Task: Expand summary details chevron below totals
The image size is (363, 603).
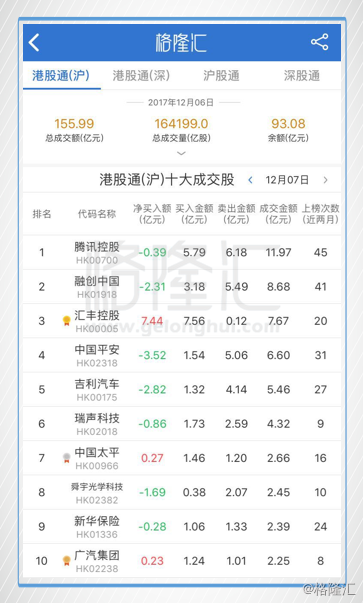Action: click(181, 153)
